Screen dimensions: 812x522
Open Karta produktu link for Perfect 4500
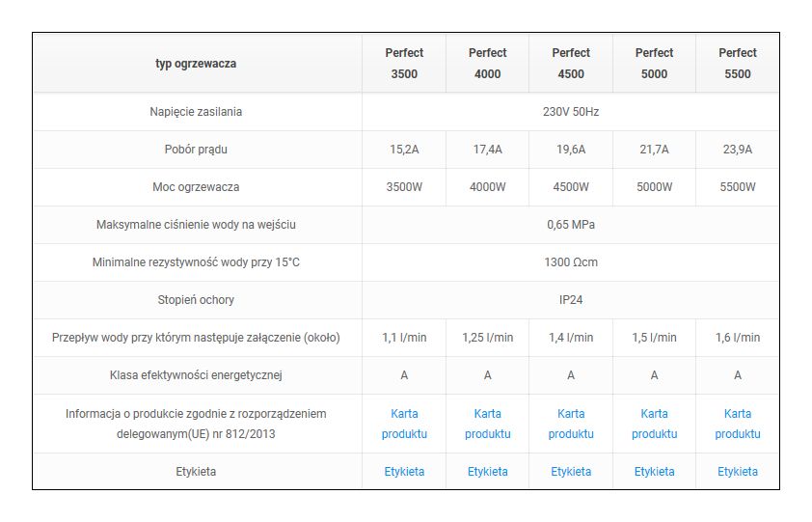pos(571,424)
